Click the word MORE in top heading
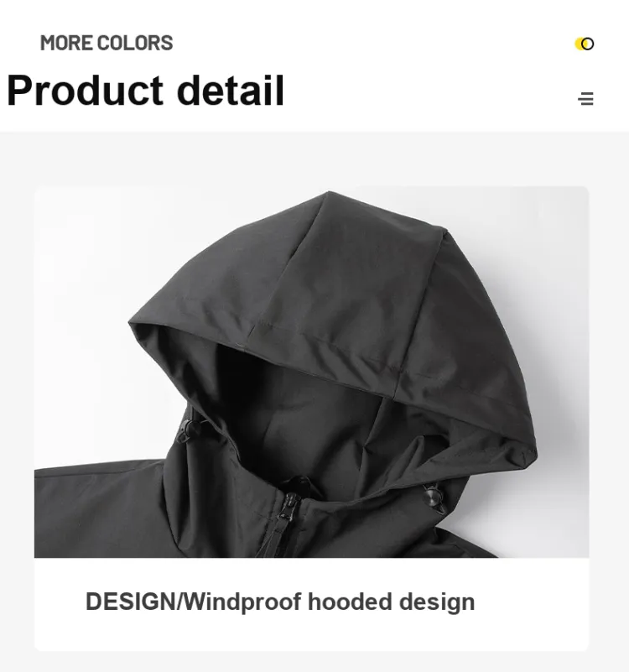 (66, 43)
